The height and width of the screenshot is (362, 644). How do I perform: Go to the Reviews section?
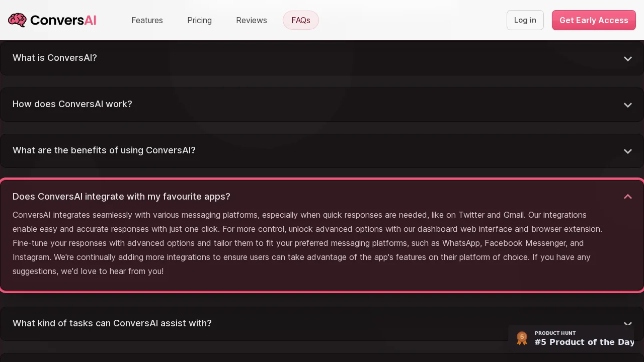[x=252, y=20]
